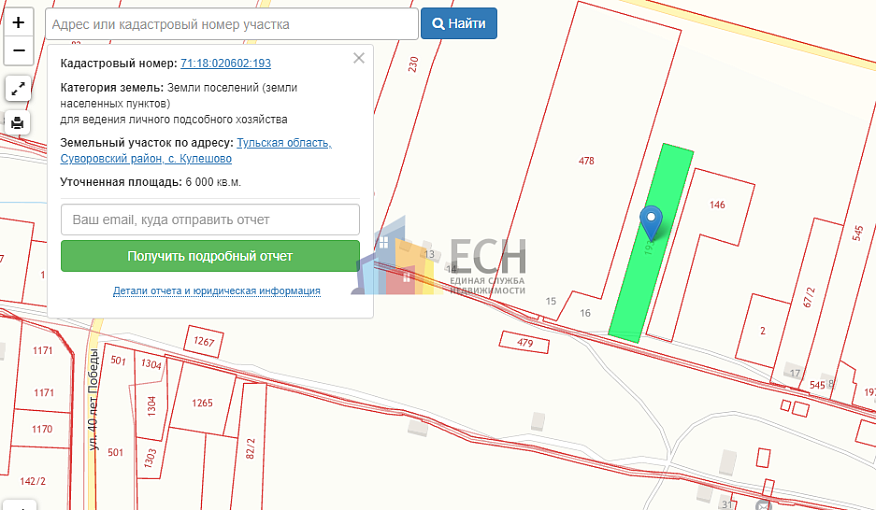
Task: Zoom in the map with plus button
Action: coord(18,23)
